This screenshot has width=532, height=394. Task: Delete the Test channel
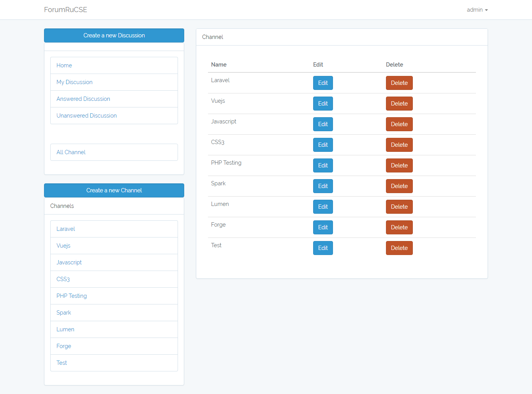pos(399,248)
